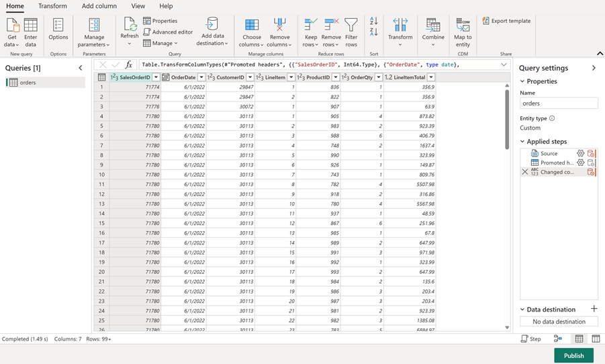The image size is (605, 364).
Task: Collapse the Queries pane
Action: [81, 68]
